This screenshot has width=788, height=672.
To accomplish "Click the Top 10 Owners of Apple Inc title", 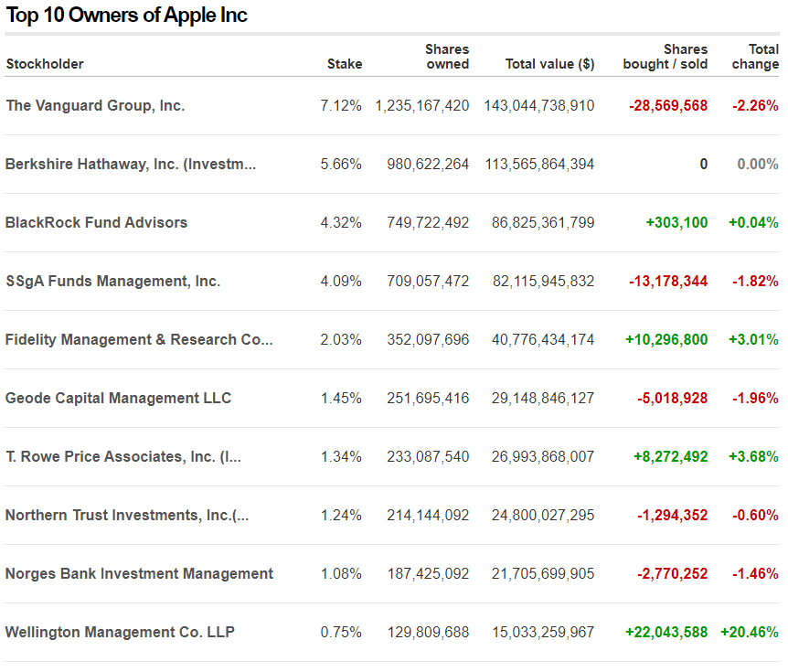I will (127, 15).
